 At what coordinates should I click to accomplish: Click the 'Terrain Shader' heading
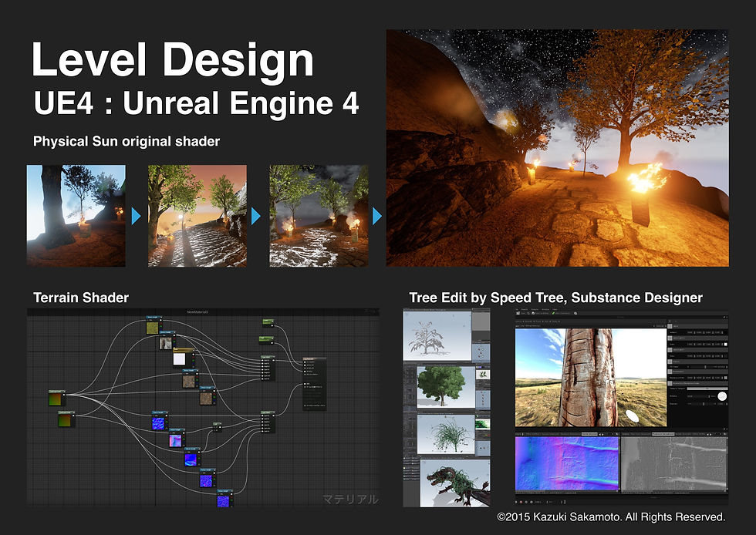point(81,298)
